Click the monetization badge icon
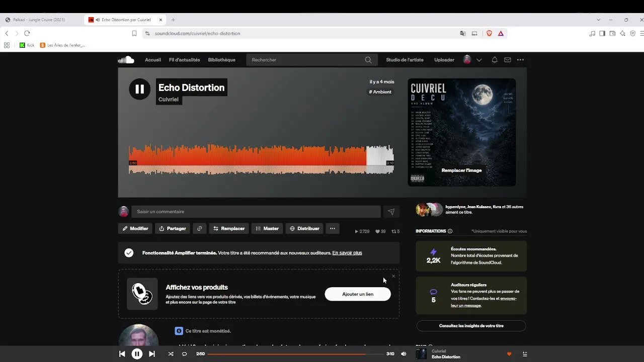Image resolution: width=644 pixels, height=362 pixels. click(x=179, y=331)
